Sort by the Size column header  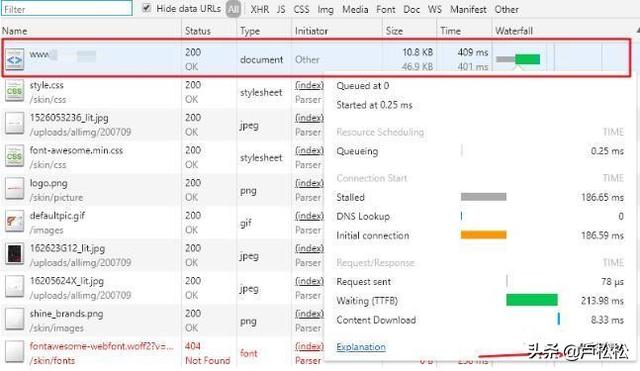point(409,31)
